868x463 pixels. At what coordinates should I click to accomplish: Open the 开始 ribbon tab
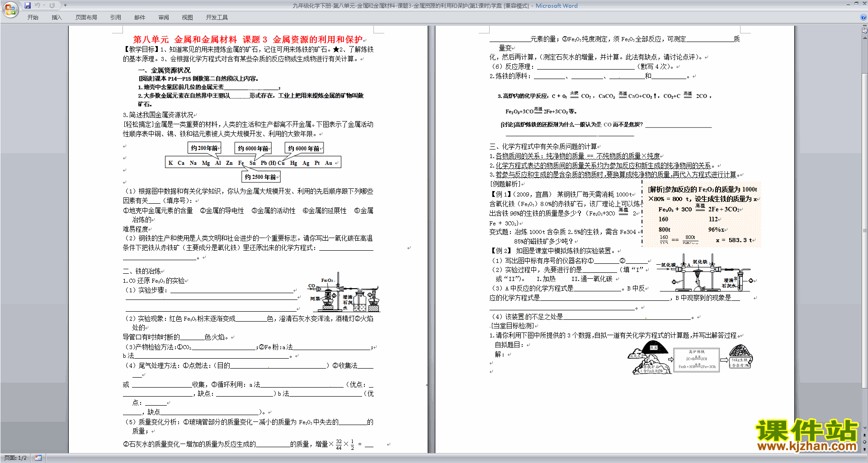point(33,18)
